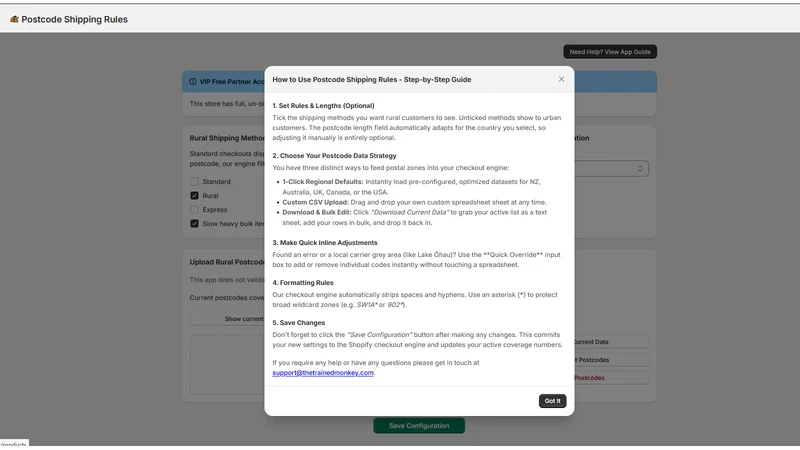
Task: Click the Postcode Shipping Rules app icon
Action: point(14,19)
